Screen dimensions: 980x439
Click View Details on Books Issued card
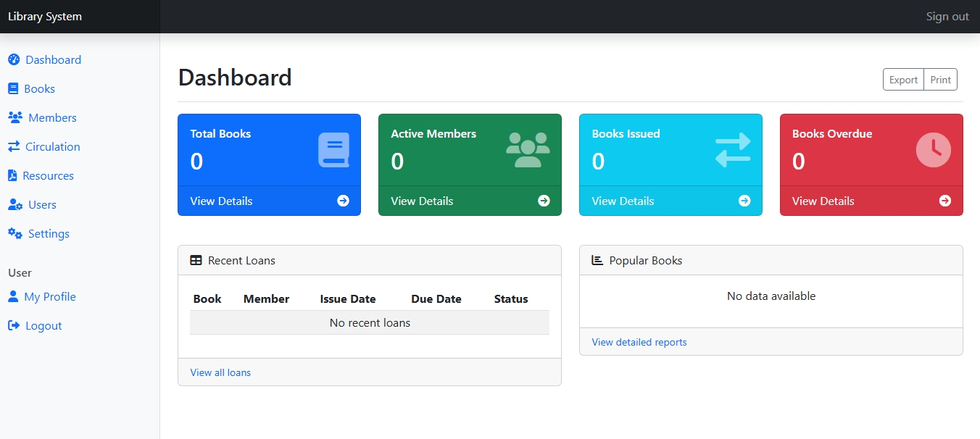pyautogui.click(x=622, y=201)
